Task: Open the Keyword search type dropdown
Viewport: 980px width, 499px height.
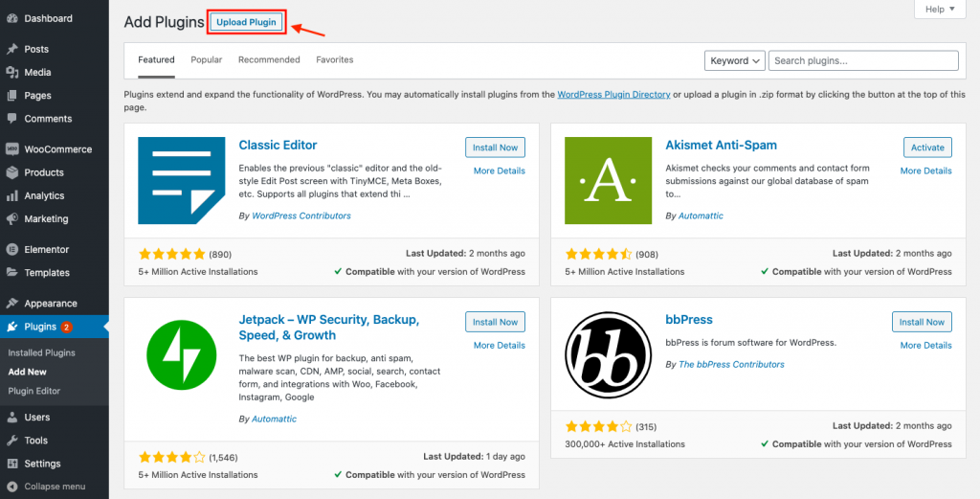Action: tap(735, 60)
